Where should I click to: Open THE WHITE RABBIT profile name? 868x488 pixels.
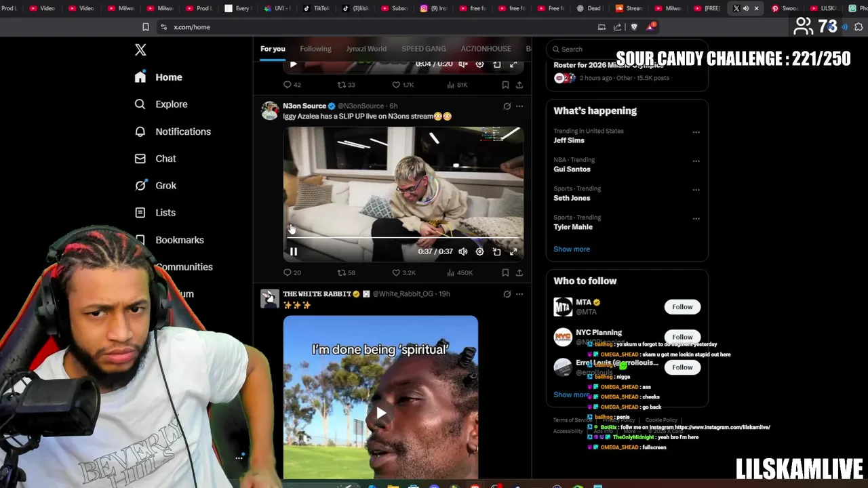point(317,293)
